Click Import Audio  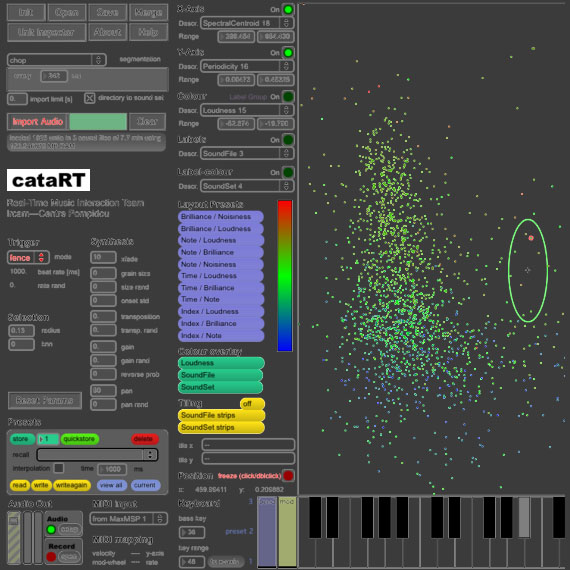[x=38, y=121]
